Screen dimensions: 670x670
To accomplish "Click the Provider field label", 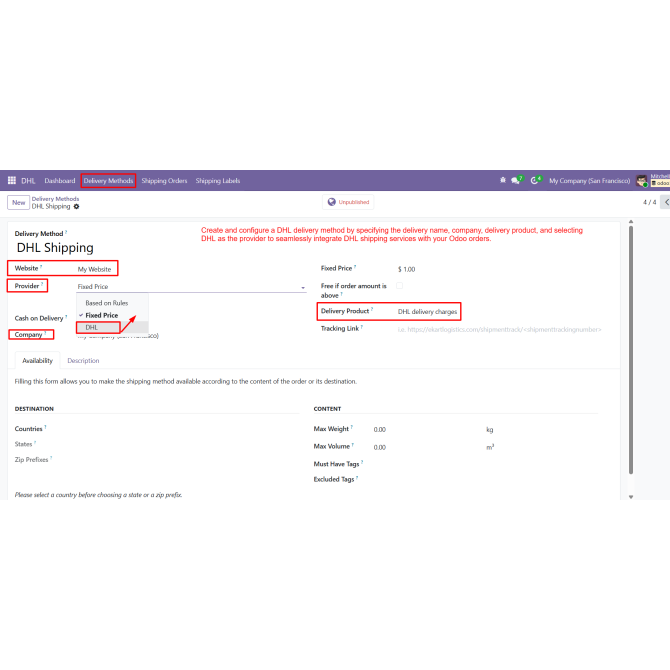I will tap(27, 286).
